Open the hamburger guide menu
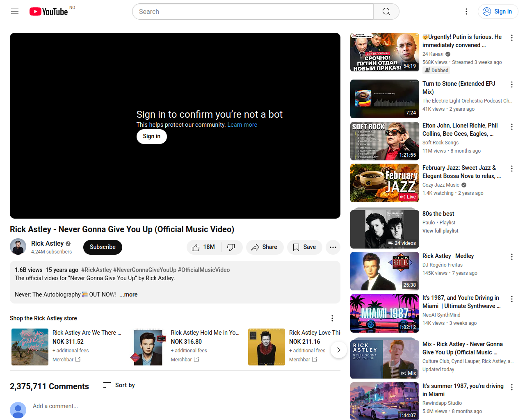525x420 pixels. click(15, 11)
